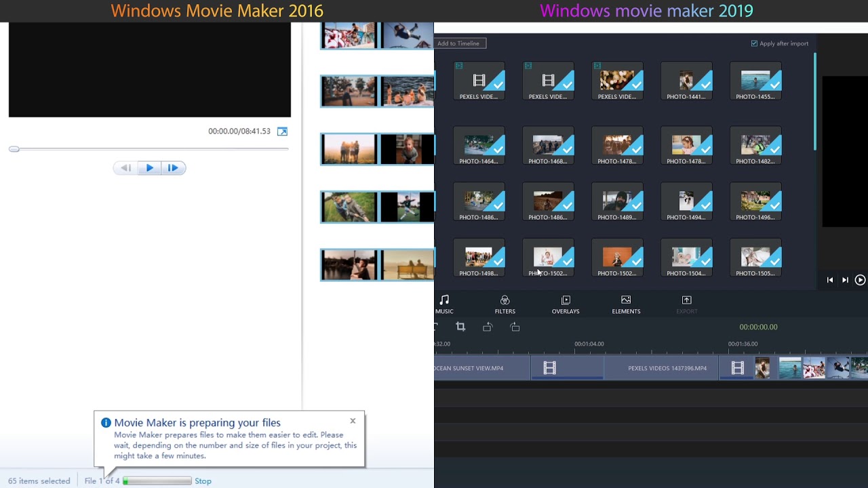The image size is (868, 488).
Task: Step to previous frame in Movie Maker 2016
Action: [126, 168]
